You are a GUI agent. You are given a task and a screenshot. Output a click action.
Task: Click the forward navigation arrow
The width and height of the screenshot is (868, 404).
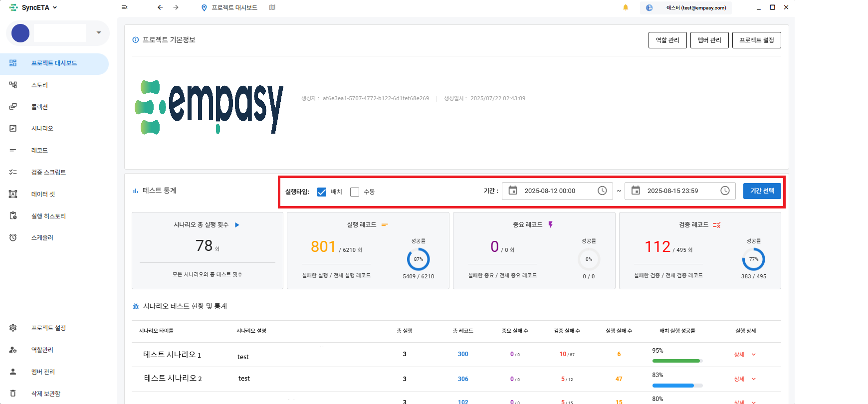[x=176, y=7]
